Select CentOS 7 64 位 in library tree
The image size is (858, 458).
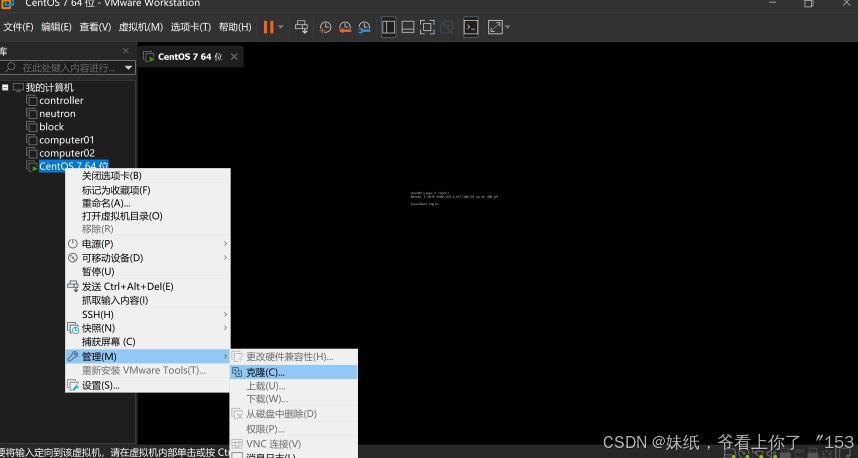point(74,166)
